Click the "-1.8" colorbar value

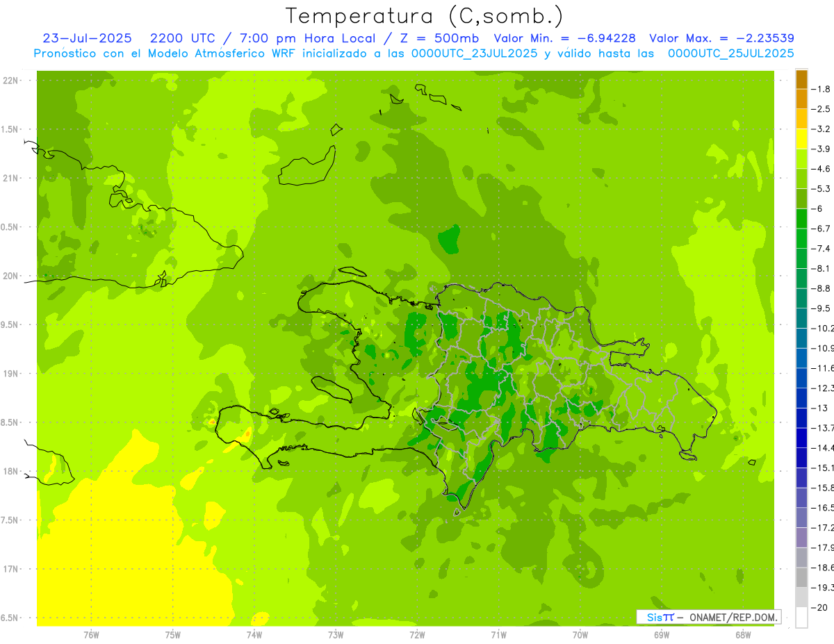821,89
